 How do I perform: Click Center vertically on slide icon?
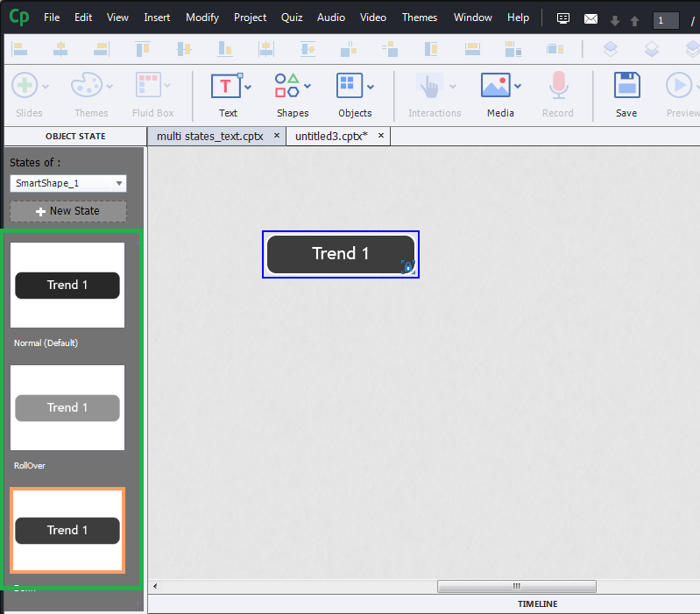[x=308, y=49]
